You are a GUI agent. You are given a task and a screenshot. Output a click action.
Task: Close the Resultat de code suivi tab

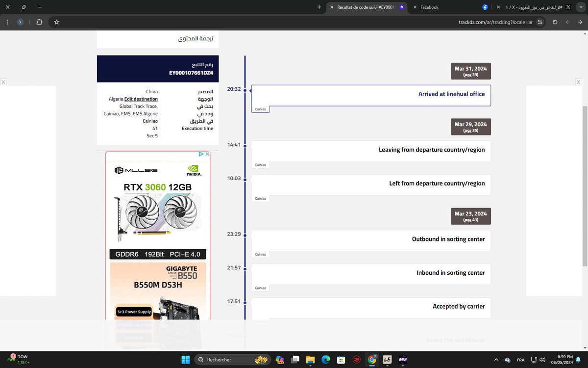coord(331,7)
